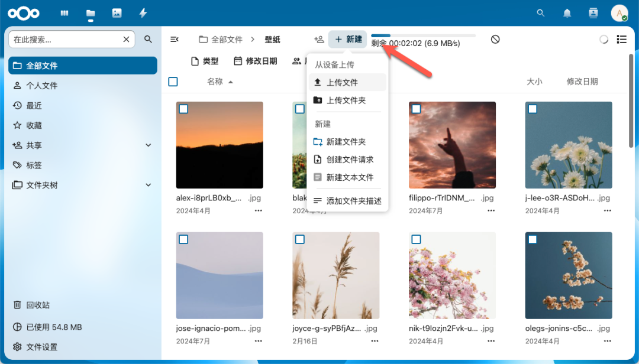Select 新建文件夹 from the new menu
Image resolution: width=639 pixels, height=364 pixels.
346,141
